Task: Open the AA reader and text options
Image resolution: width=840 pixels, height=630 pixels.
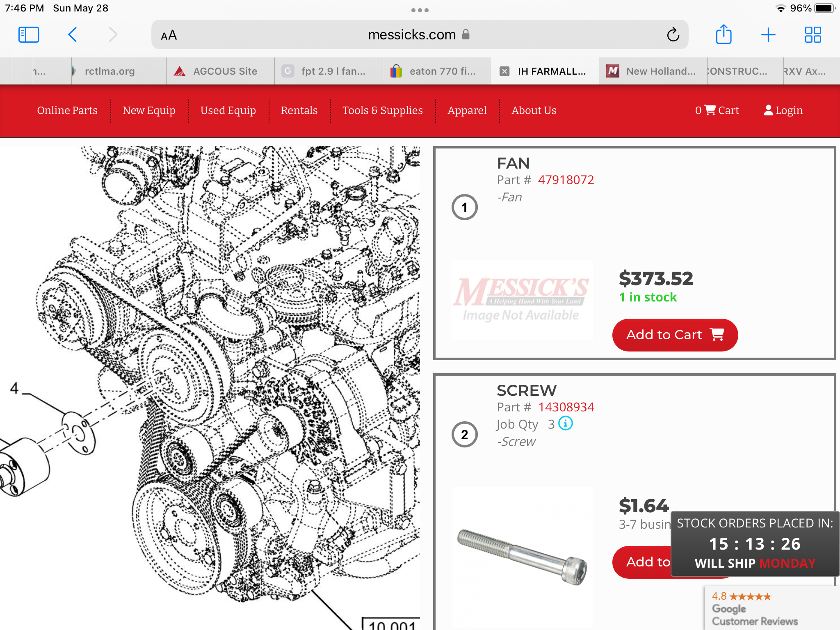Action: pos(169,35)
